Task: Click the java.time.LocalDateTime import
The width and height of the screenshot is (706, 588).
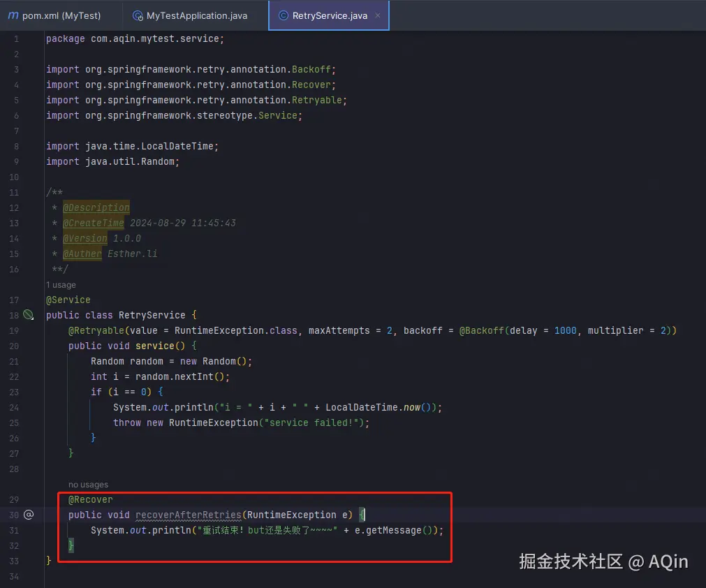Action: (x=149, y=147)
